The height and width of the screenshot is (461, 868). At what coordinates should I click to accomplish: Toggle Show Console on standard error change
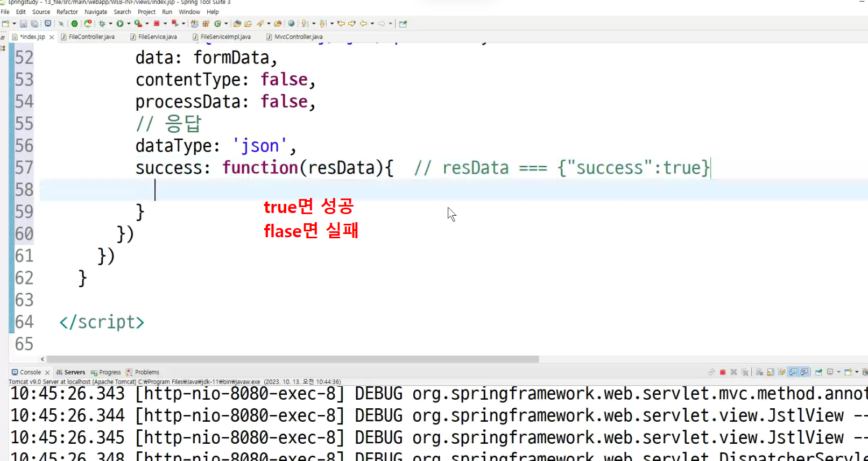pos(805,372)
